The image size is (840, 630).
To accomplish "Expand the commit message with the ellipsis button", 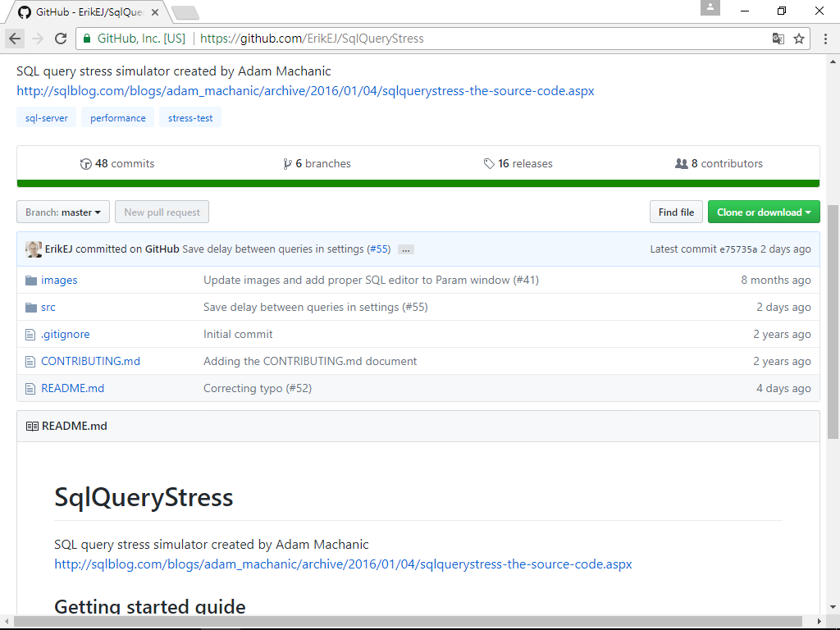I will pyautogui.click(x=405, y=249).
